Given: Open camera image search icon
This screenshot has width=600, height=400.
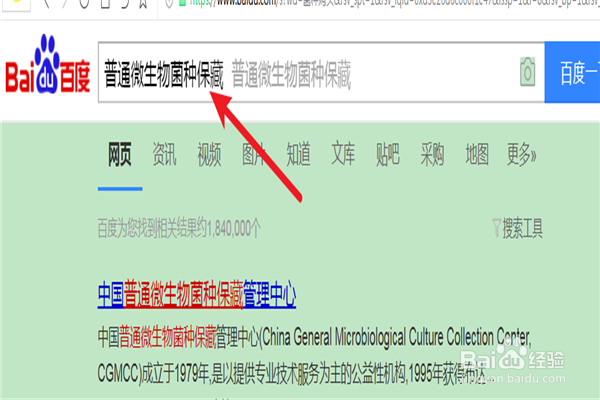Looking at the screenshot, I should [x=528, y=72].
